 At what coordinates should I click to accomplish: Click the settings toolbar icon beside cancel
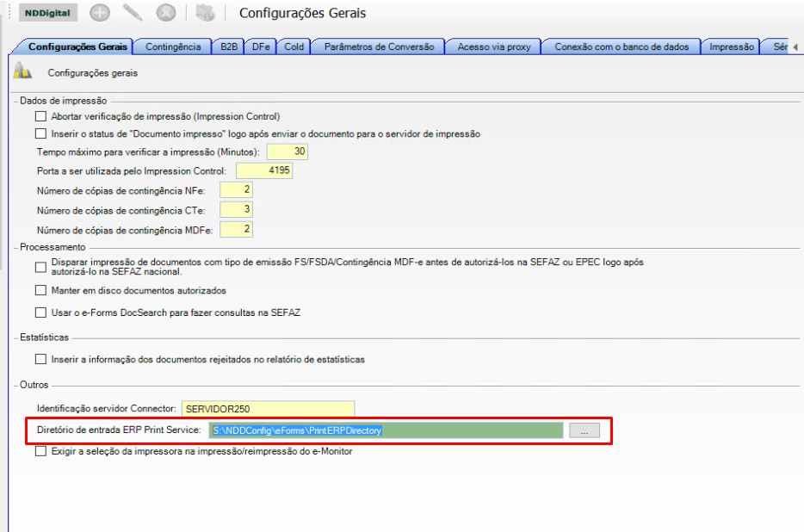click(x=204, y=13)
